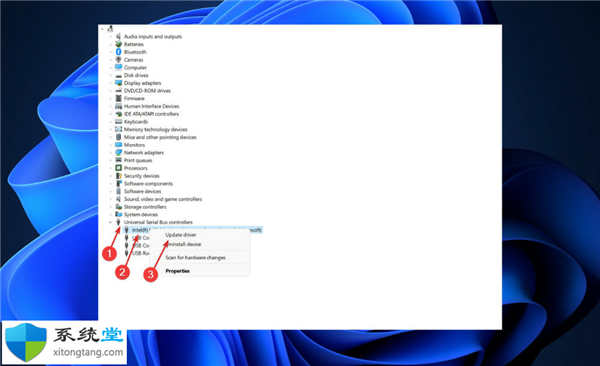The height and width of the screenshot is (366, 600).
Task: Click the Batteries category icon
Action: click(119, 44)
